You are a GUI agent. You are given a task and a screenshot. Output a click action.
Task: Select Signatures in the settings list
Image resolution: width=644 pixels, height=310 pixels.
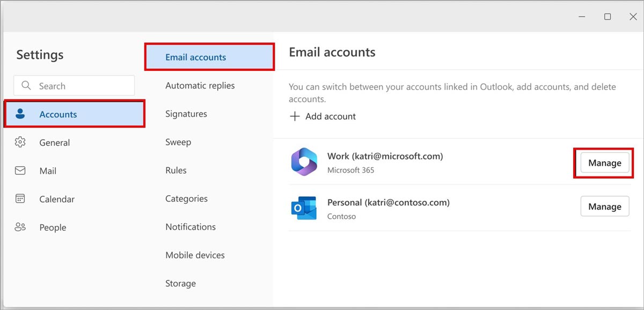coord(186,114)
